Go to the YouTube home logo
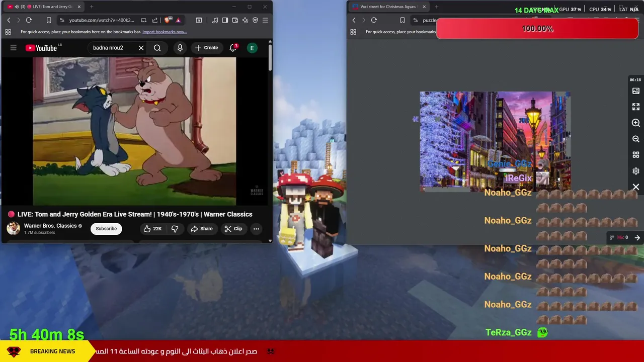 [x=41, y=48]
